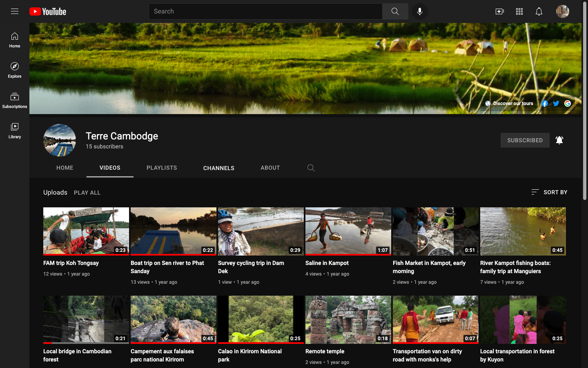Open Fish Market in Kampot title
This screenshot has height=368, width=588.
point(429,267)
